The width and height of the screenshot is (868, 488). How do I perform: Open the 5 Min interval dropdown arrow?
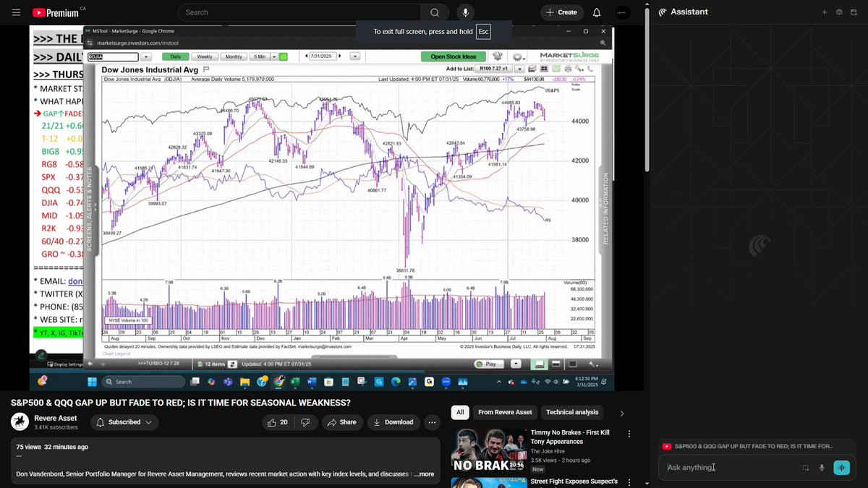[x=273, y=56]
